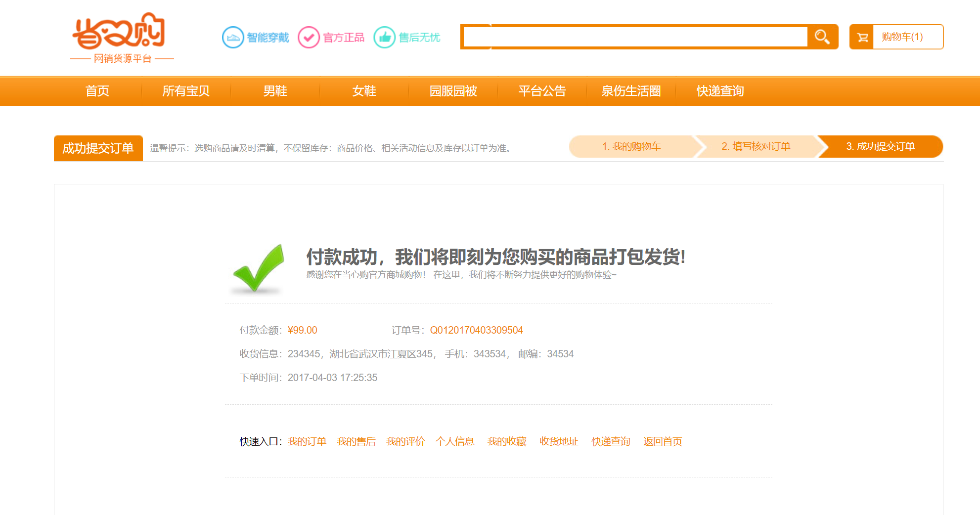Click step 3. 成功提交订单
Image resolution: width=980 pixels, height=515 pixels.
(x=881, y=147)
